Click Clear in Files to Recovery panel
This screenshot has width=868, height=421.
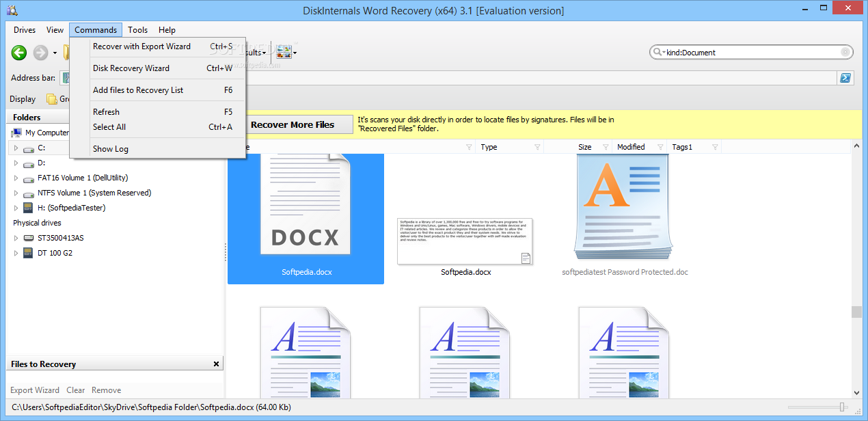click(x=76, y=390)
